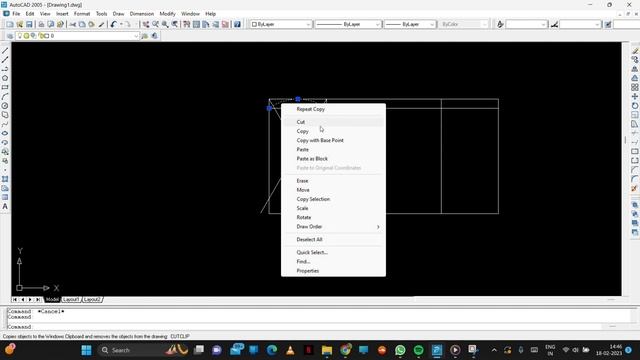The image size is (640, 360).
Task: Click the Text Style icon
Action: [500, 24]
